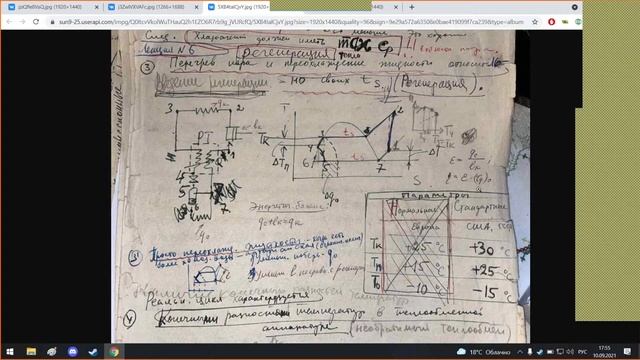This screenshot has width=640, height=360.
Task: Open the grey app icon next to File Explorer
Action: coord(52,351)
